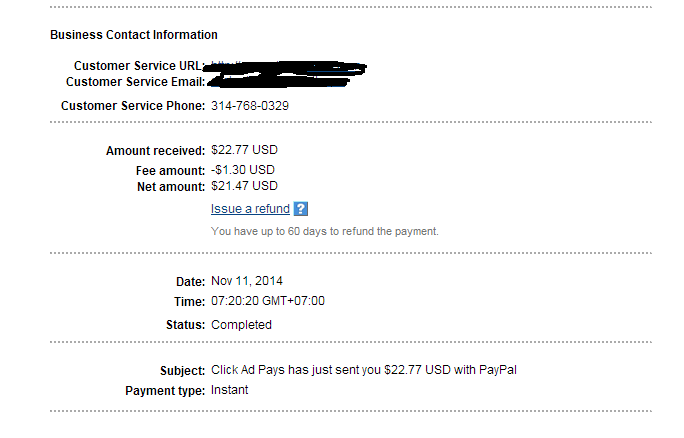Click the Instant payment type value
Viewport: 684px width, 438px height.
(x=229, y=390)
